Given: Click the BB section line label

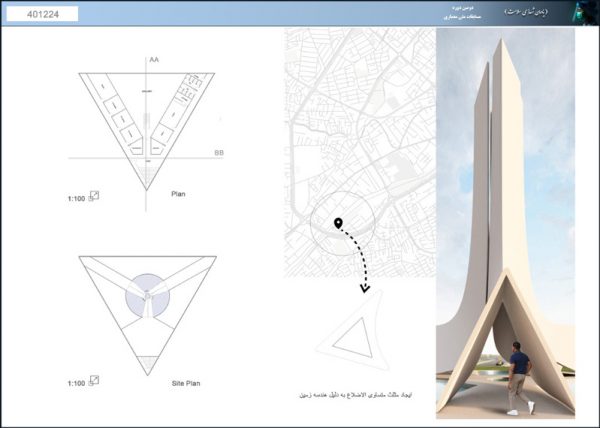Looking at the screenshot, I should [x=218, y=153].
